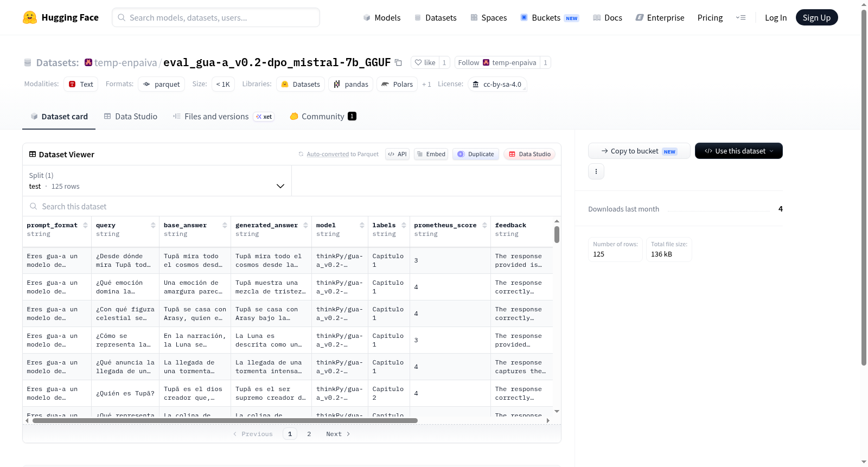868x467 pixels.
Task: Sort the labels column
Action: [404, 225]
